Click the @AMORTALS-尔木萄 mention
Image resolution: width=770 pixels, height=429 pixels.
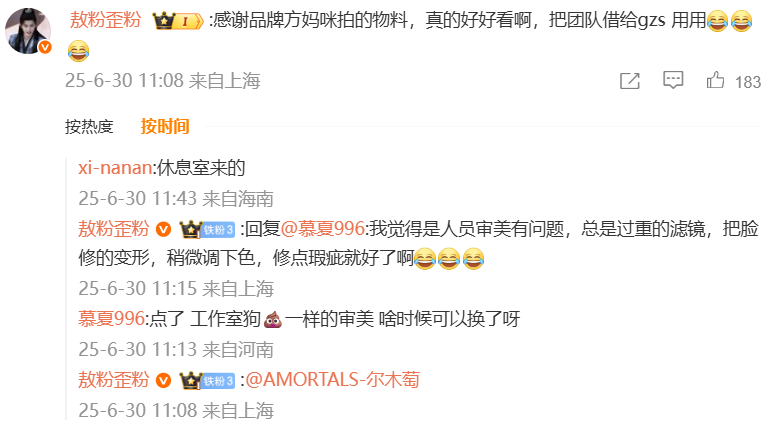click(332, 380)
